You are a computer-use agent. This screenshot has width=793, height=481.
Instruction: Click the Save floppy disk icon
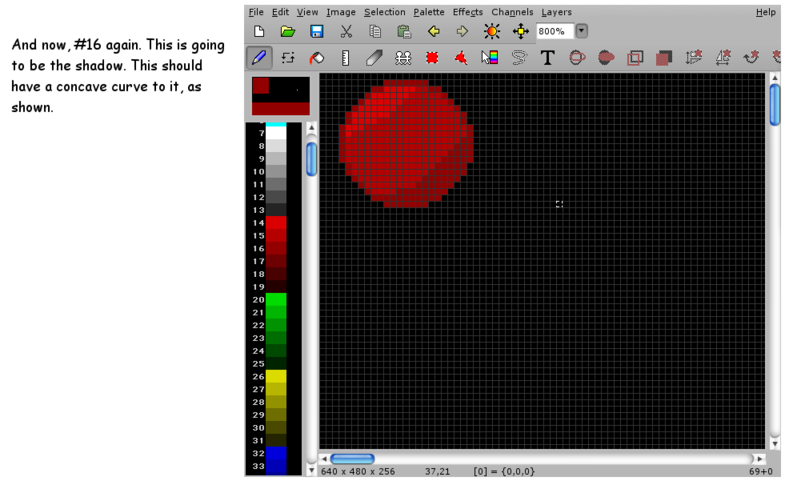pos(316,32)
